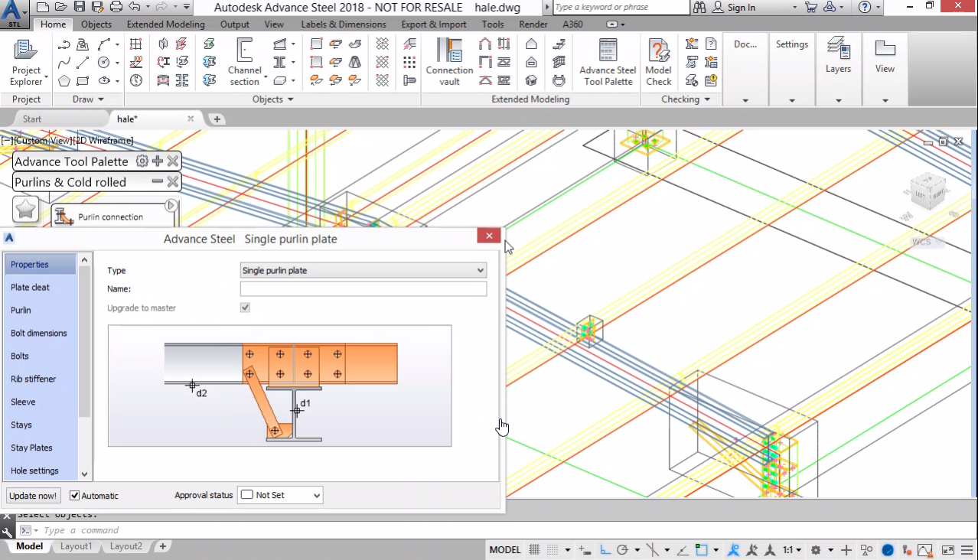
Task: Expand the Checking panel dropdown
Action: click(x=686, y=99)
